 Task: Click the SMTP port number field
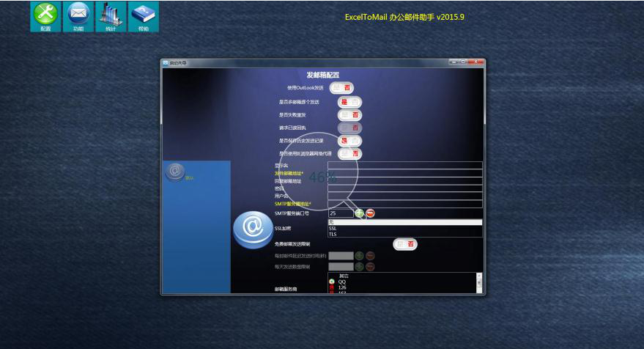[340, 213]
